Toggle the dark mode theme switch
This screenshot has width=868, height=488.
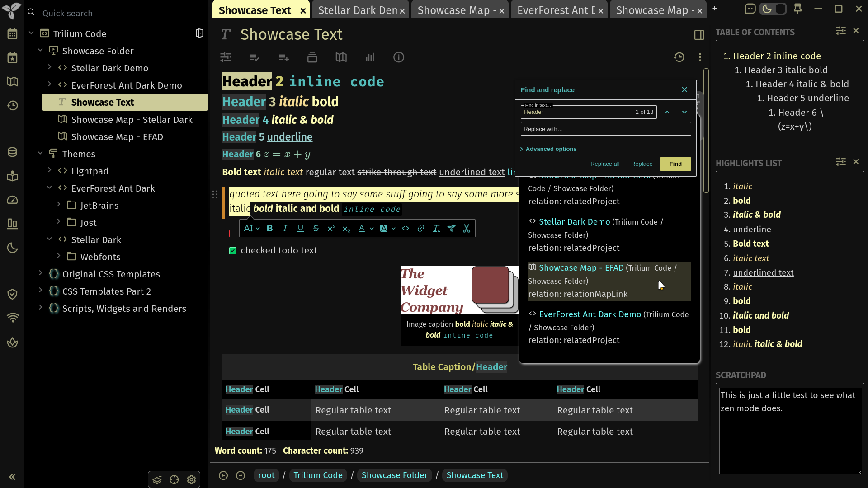(773, 9)
